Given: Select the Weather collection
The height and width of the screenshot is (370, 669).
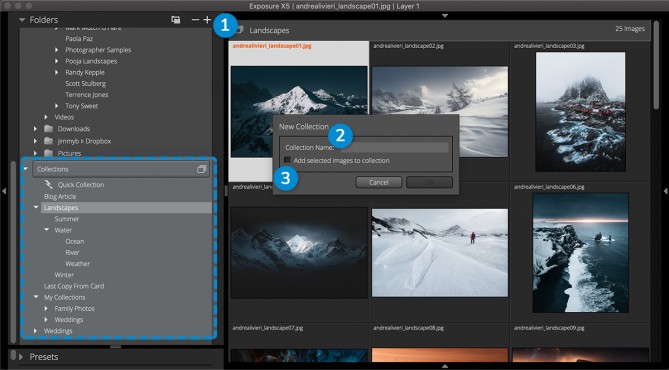Looking at the screenshot, I should click(x=78, y=264).
